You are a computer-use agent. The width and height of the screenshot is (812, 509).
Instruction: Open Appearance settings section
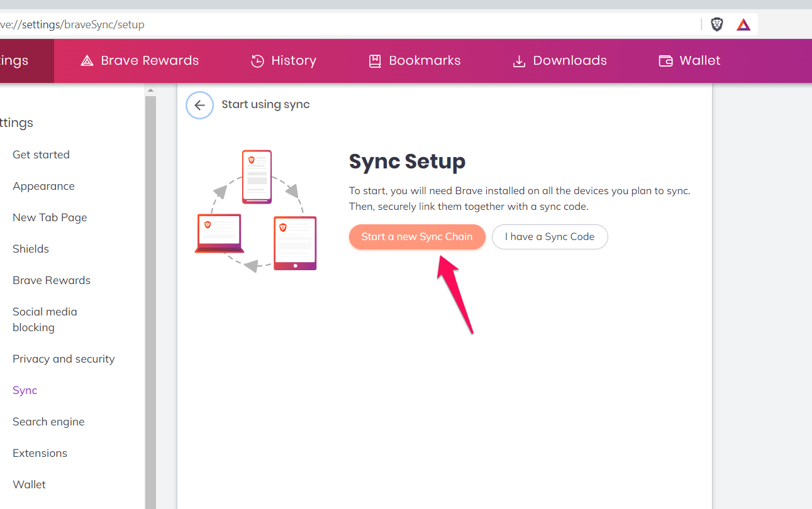coord(43,186)
